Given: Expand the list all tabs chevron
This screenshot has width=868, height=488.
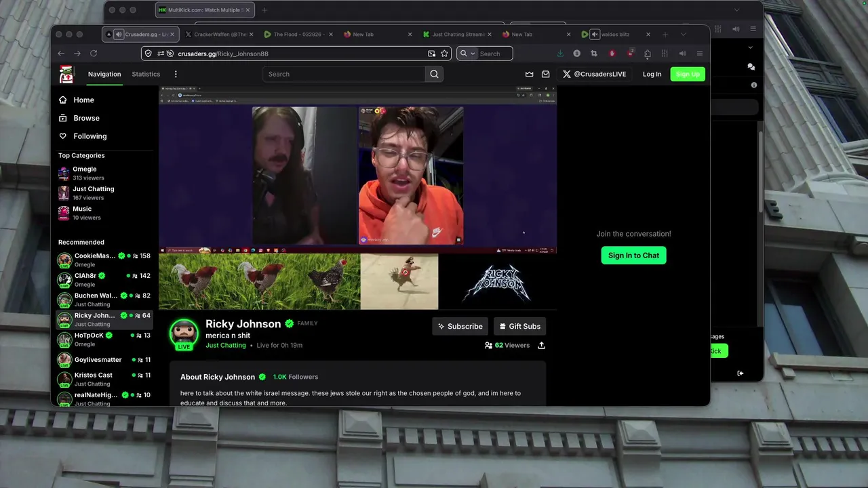Looking at the screenshot, I should click(x=683, y=35).
